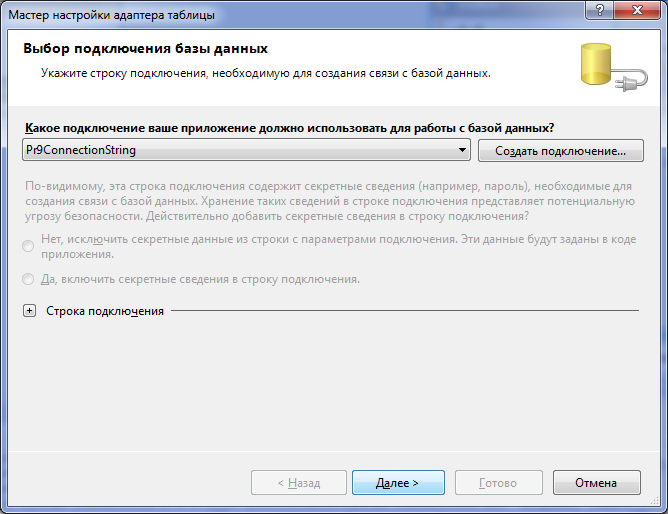Click the 'Выбор подключения базы данных' heading

[x=145, y=49]
